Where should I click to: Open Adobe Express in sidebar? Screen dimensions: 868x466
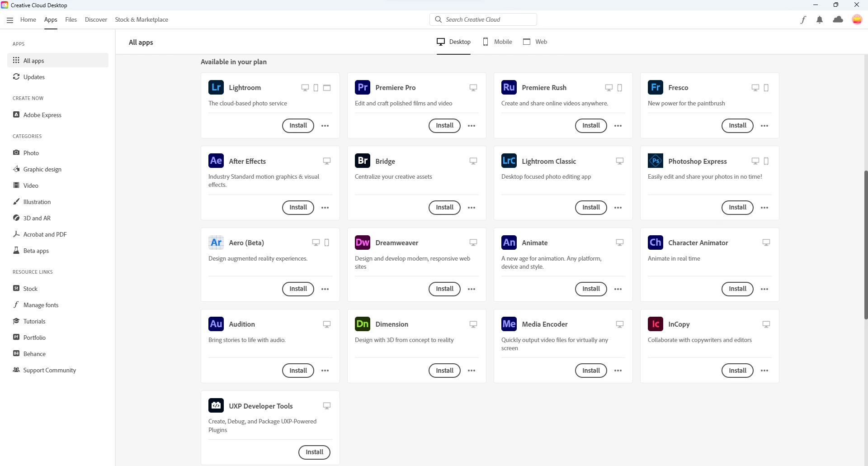coord(58,115)
